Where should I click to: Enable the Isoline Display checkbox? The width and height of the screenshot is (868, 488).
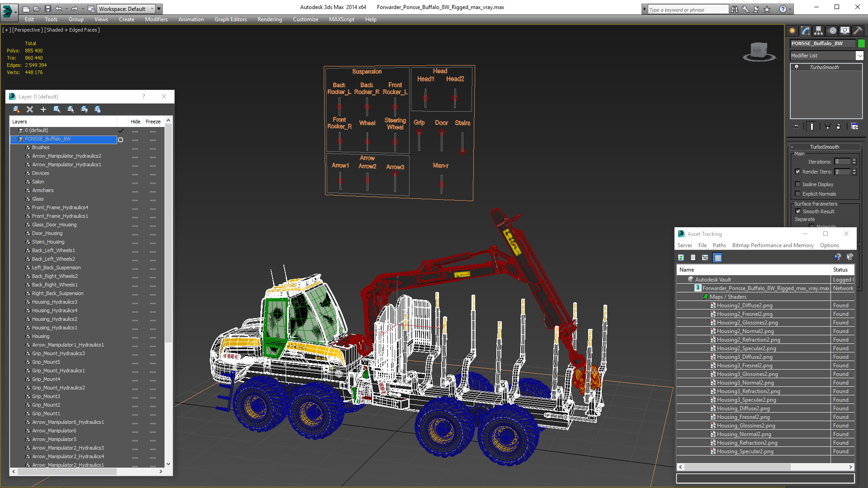[798, 184]
